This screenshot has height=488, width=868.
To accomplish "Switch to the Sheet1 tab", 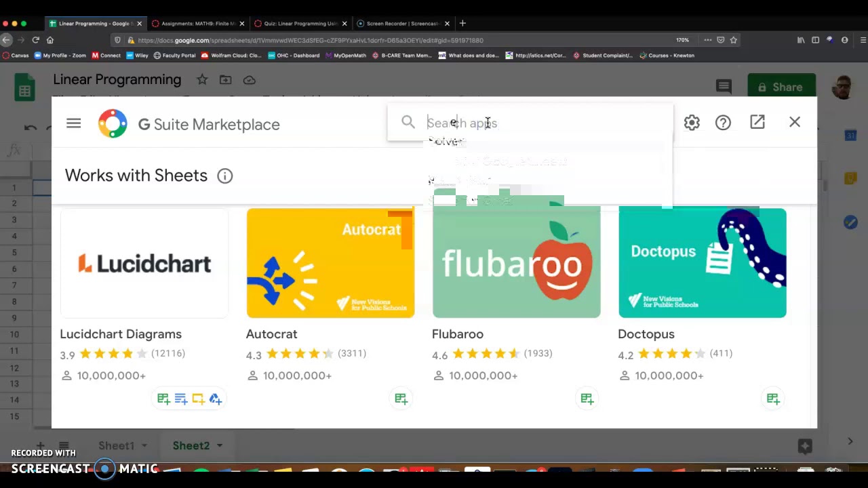I will coord(116,445).
